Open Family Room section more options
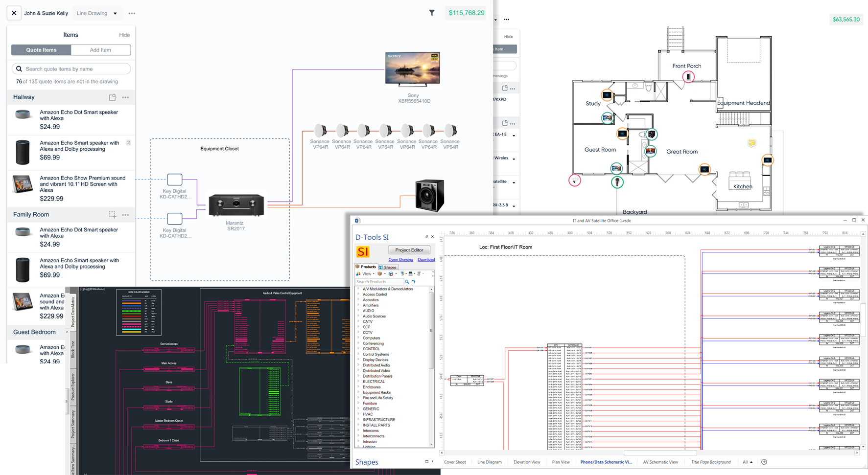868x475 pixels. pos(126,215)
